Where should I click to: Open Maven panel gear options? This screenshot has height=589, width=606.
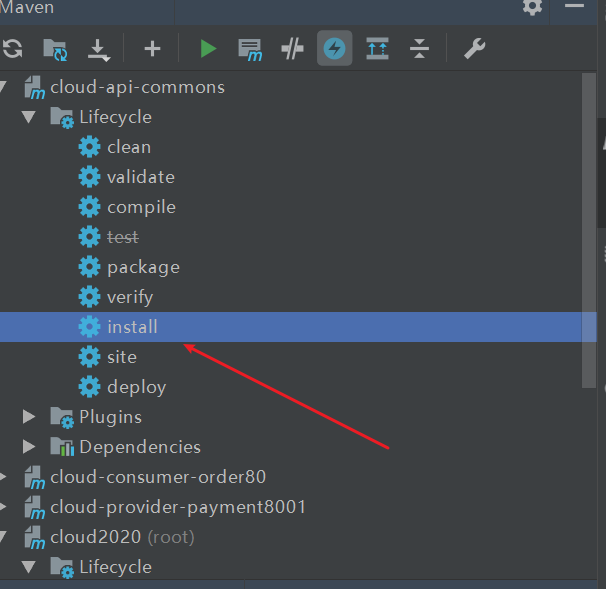click(532, 6)
